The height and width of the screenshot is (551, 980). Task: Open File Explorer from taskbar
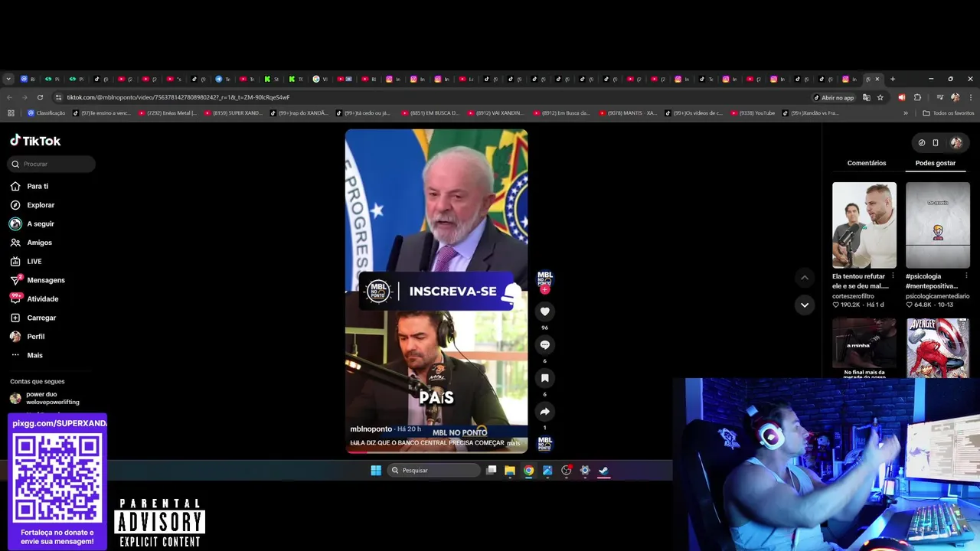510,471
